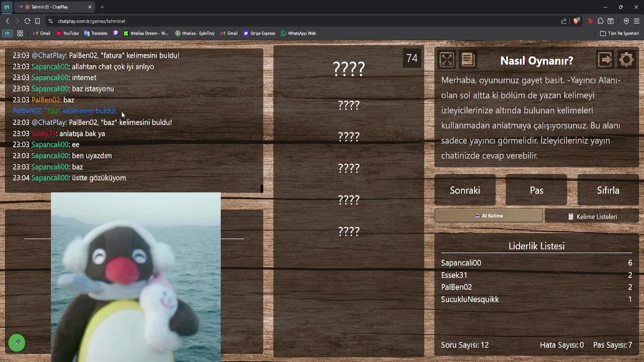Open the browser hamburger menu
The image size is (644, 362).
[636, 21]
